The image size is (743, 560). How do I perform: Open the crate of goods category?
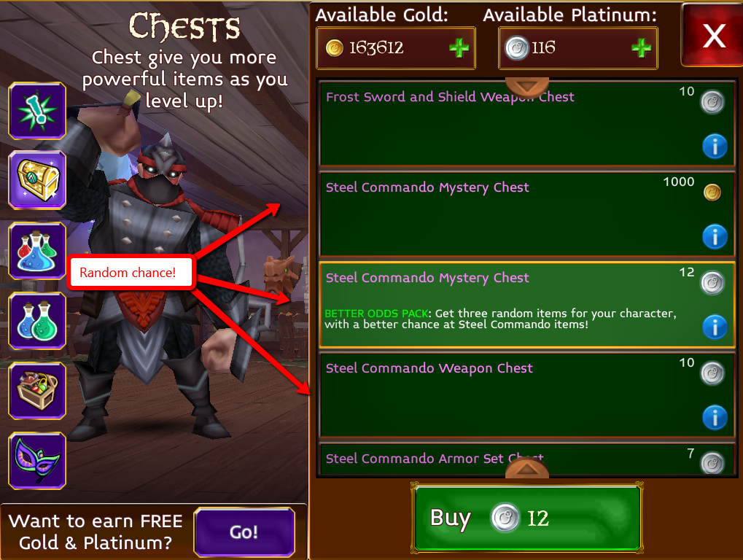pyautogui.click(x=37, y=390)
